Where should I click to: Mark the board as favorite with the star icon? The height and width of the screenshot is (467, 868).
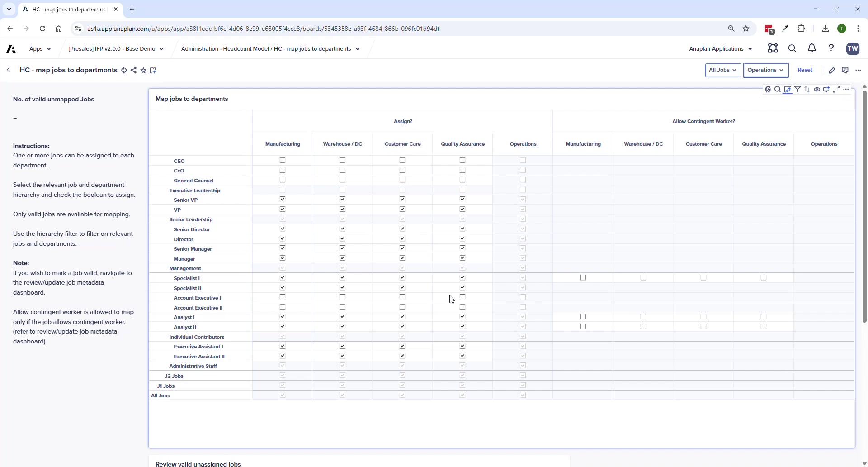click(143, 70)
